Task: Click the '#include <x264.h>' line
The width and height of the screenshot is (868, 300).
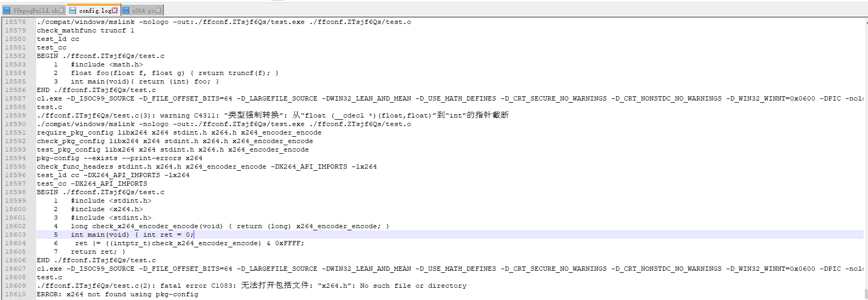Action: [x=107, y=209]
